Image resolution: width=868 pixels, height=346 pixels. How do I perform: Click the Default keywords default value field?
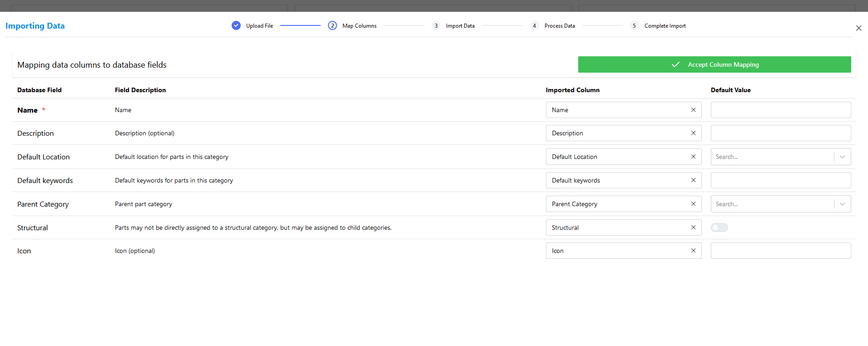[780, 180]
